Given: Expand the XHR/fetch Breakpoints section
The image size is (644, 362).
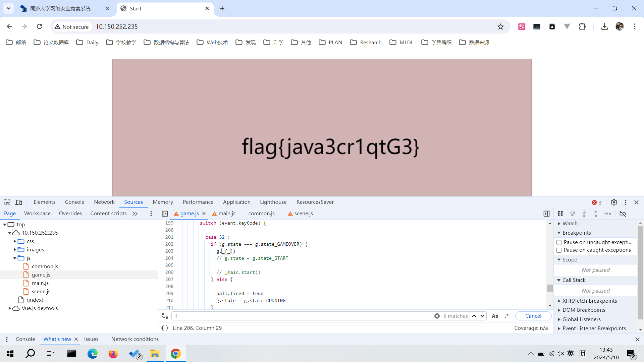Looking at the screenshot, I should coord(558,301).
